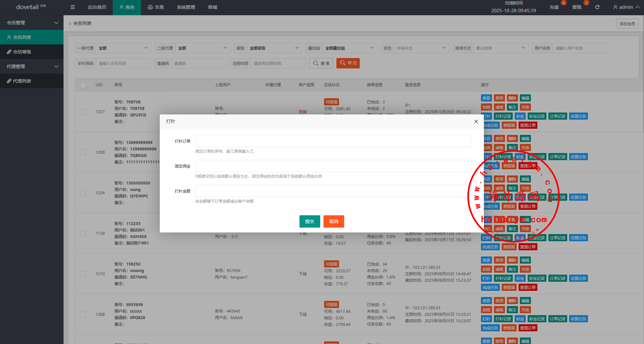The height and width of the screenshot is (344, 644).
Task: Click the sidebar collapse hamburger icon
Action: 73,7
